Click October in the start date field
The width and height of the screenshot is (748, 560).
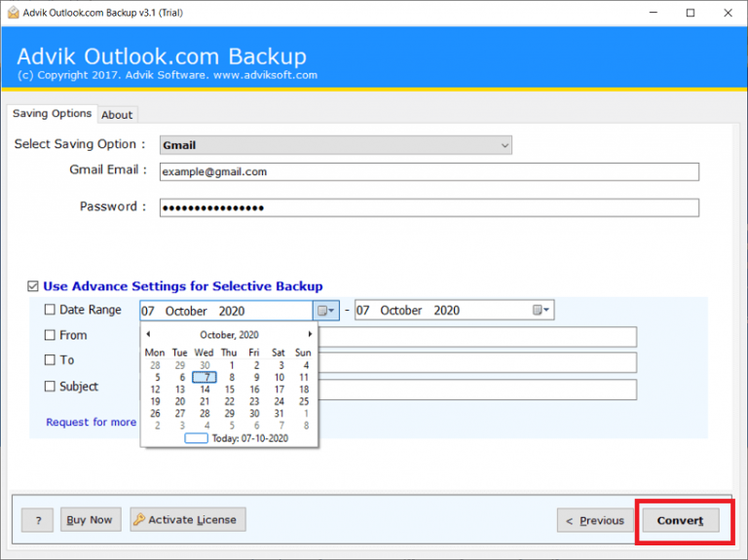186,311
